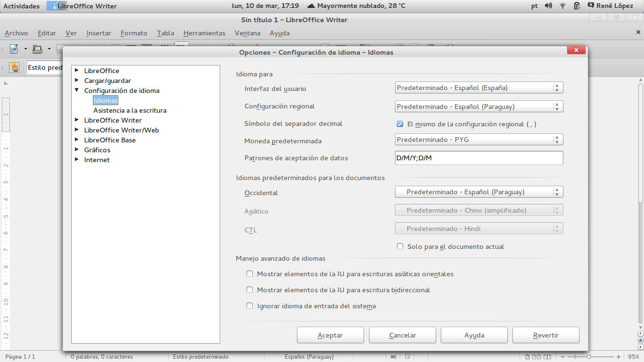Open the Herramientas menu
Screen dimensions: 644x362
click(205, 33)
